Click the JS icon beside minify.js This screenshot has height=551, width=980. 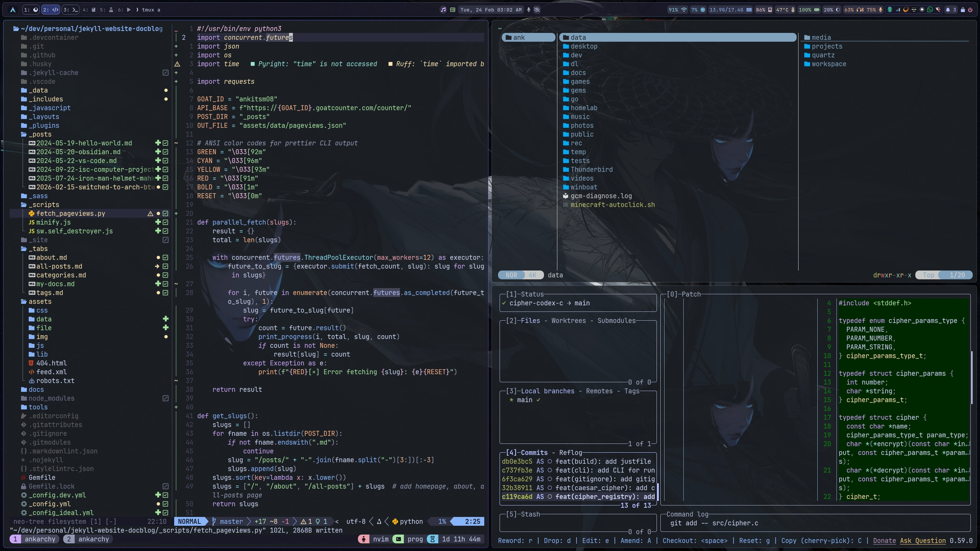click(x=31, y=222)
